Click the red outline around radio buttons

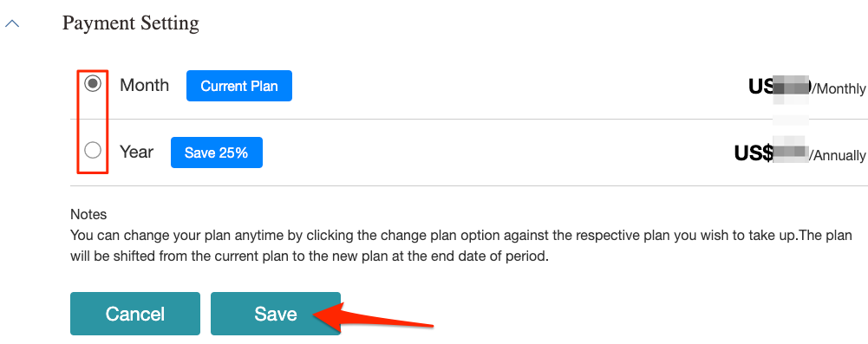(x=92, y=121)
